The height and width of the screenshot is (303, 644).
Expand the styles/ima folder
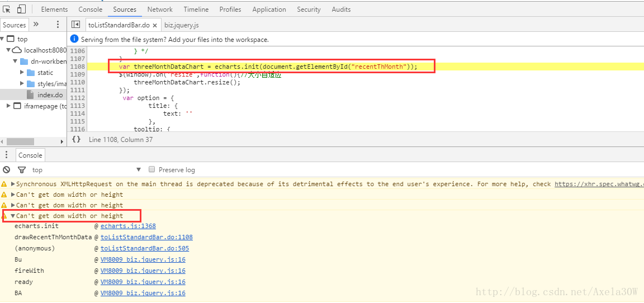[22, 83]
